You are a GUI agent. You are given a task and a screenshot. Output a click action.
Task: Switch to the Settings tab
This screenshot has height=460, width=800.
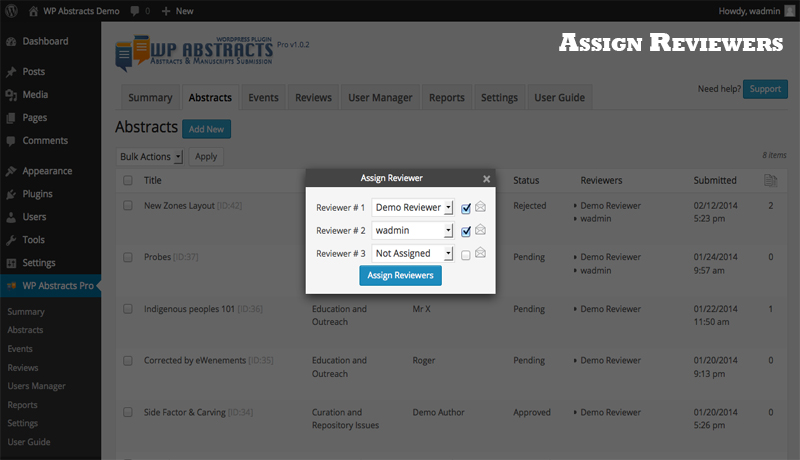coord(499,97)
